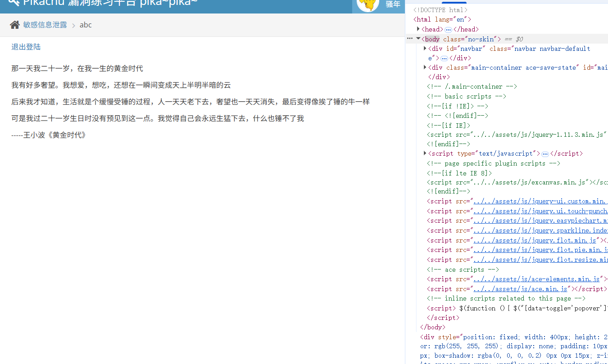Click the line starting 可是我过二十一岁生日时
Viewport: 608px width, 364px height.
158,118
